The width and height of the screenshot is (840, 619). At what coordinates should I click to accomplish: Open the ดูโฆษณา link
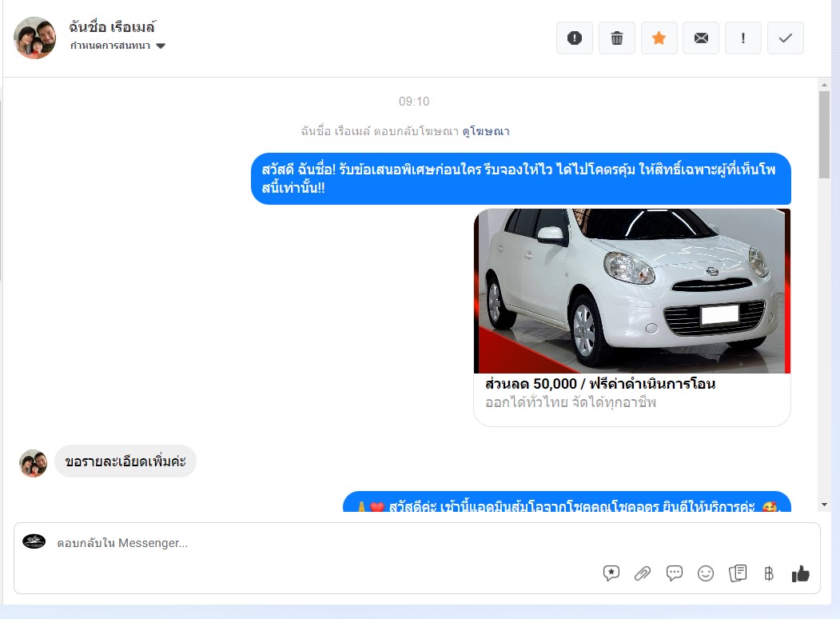[486, 131]
